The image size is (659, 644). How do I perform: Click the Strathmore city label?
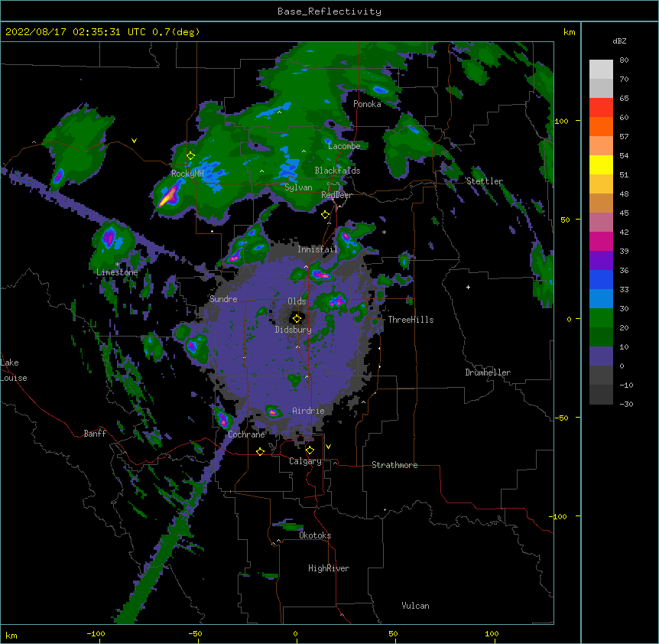[x=394, y=465]
